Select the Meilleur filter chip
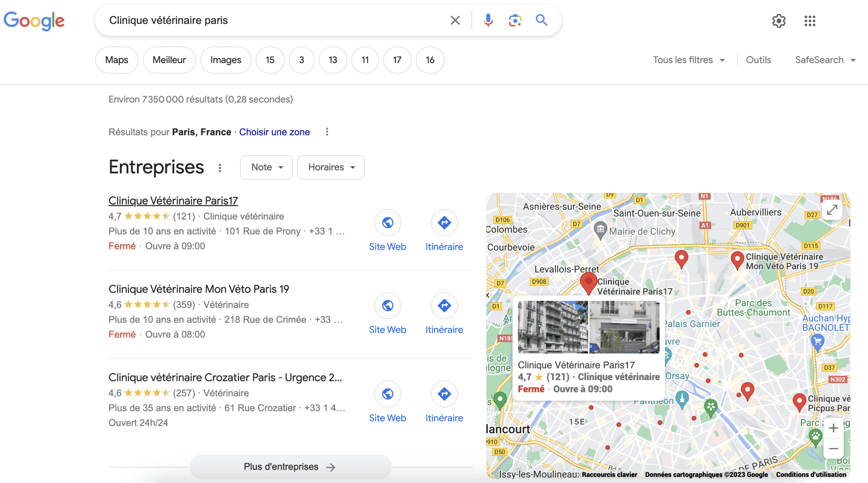This screenshot has height=483, width=868. [169, 60]
